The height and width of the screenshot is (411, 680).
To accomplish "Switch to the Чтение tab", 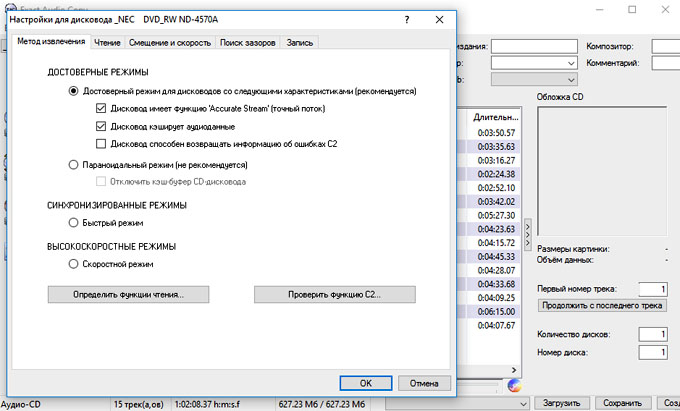I will click(x=107, y=43).
